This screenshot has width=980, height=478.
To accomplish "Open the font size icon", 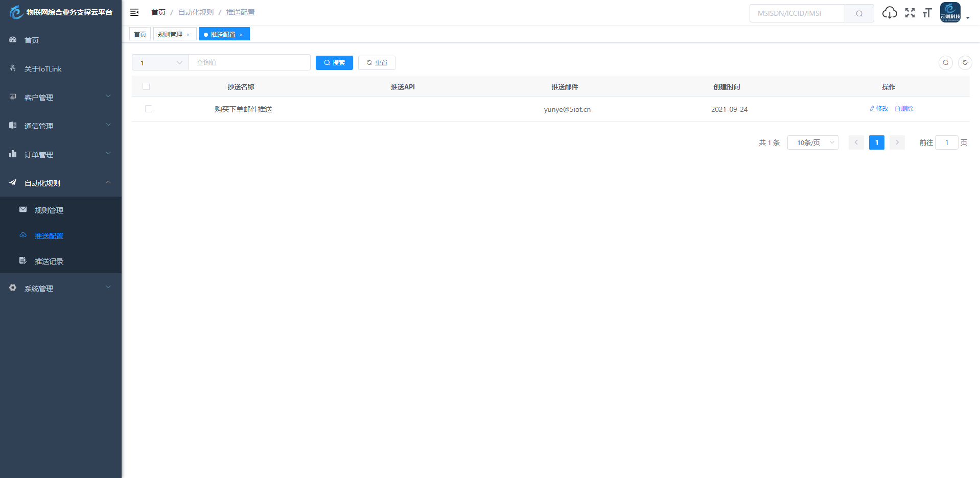I will coord(927,13).
